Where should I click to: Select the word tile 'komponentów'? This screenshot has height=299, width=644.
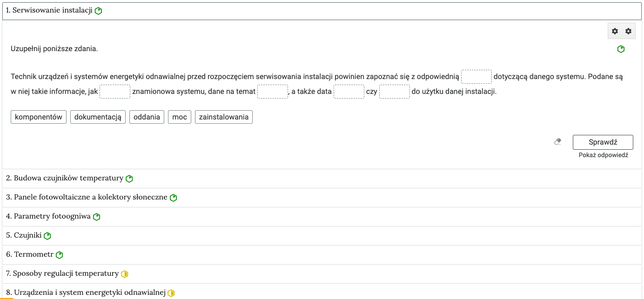coord(39,117)
